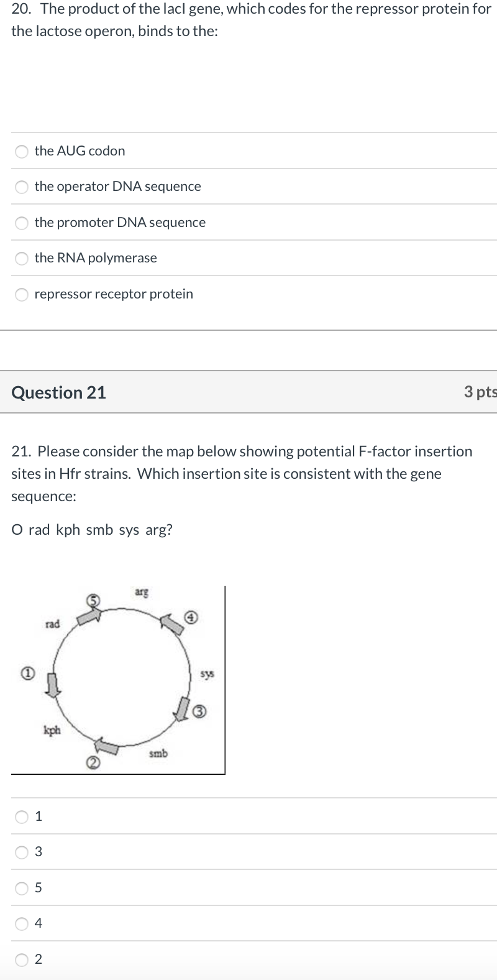The width and height of the screenshot is (497, 980).
Task: Select 'the AUG codon' answer
Action: click(x=21, y=150)
